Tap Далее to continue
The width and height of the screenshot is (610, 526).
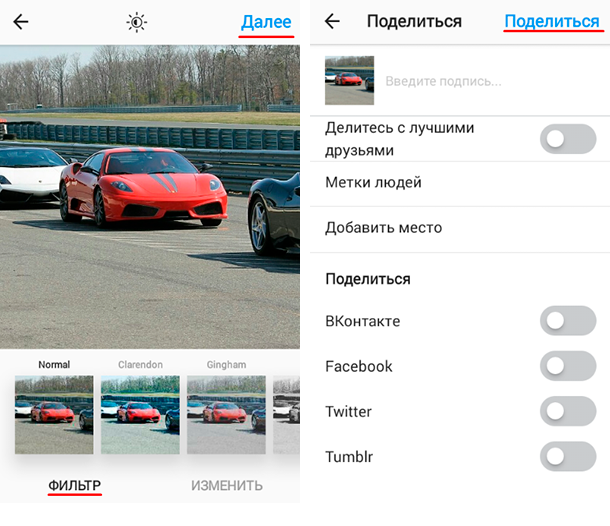click(x=266, y=22)
